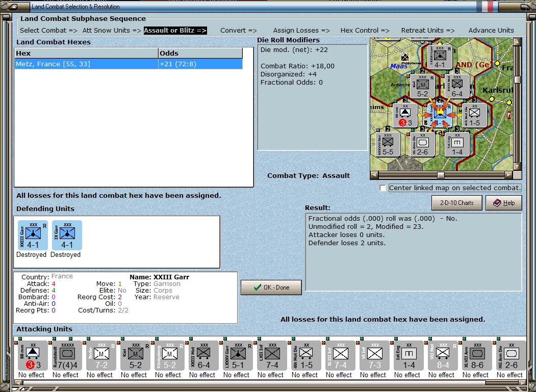Click the Assign Losses subphase label

(x=301, y=31)
